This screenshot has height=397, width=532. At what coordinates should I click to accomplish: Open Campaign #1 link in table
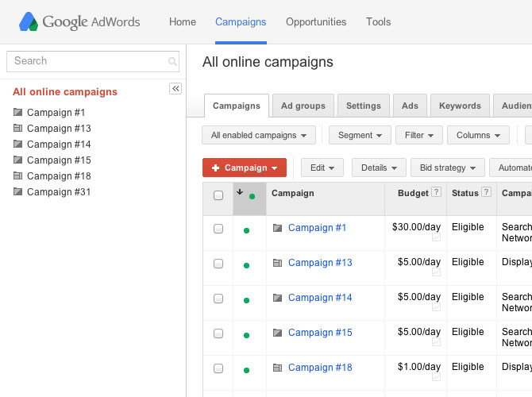[318, 227]
